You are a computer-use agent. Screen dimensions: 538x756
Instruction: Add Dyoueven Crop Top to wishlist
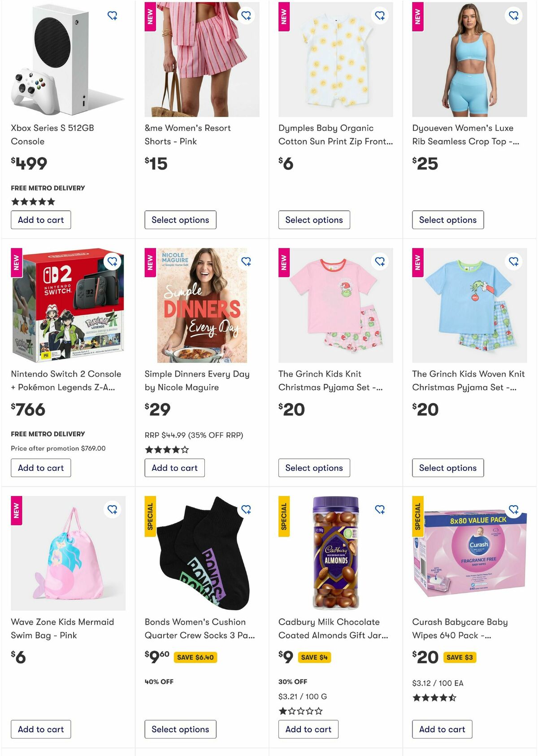[x=514, y=16]
